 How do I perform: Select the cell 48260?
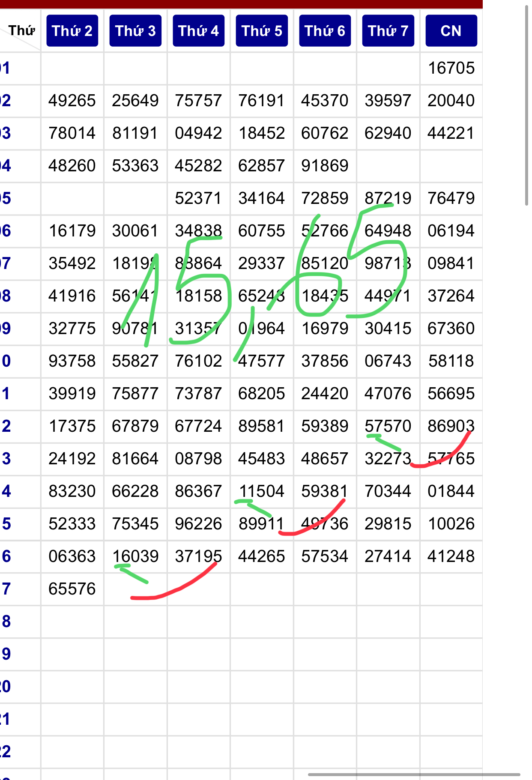point(72,166)
